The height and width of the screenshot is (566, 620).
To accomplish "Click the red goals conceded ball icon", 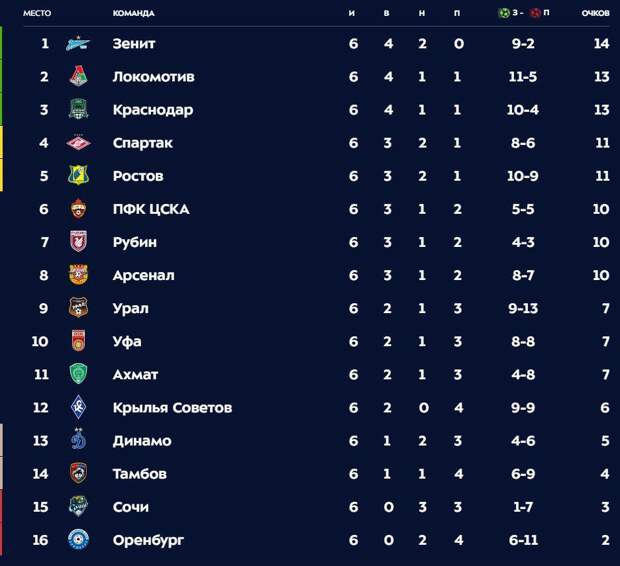I will 535,13.
